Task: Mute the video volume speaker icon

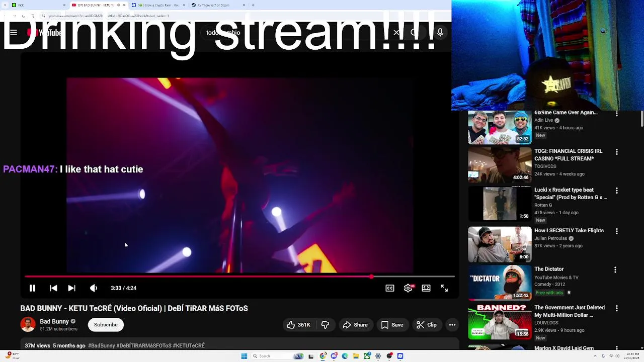Action: click(94, 288)
